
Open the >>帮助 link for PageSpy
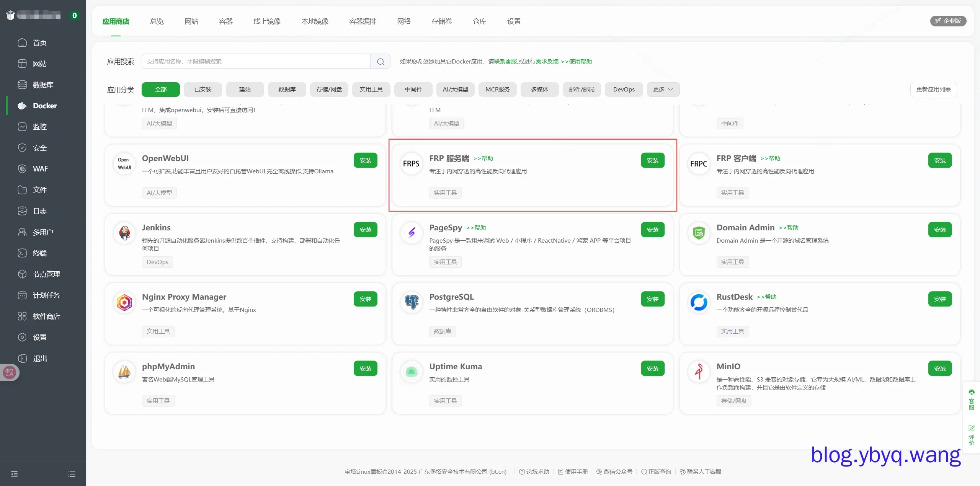pyautogui.click(x=476, y=228)
